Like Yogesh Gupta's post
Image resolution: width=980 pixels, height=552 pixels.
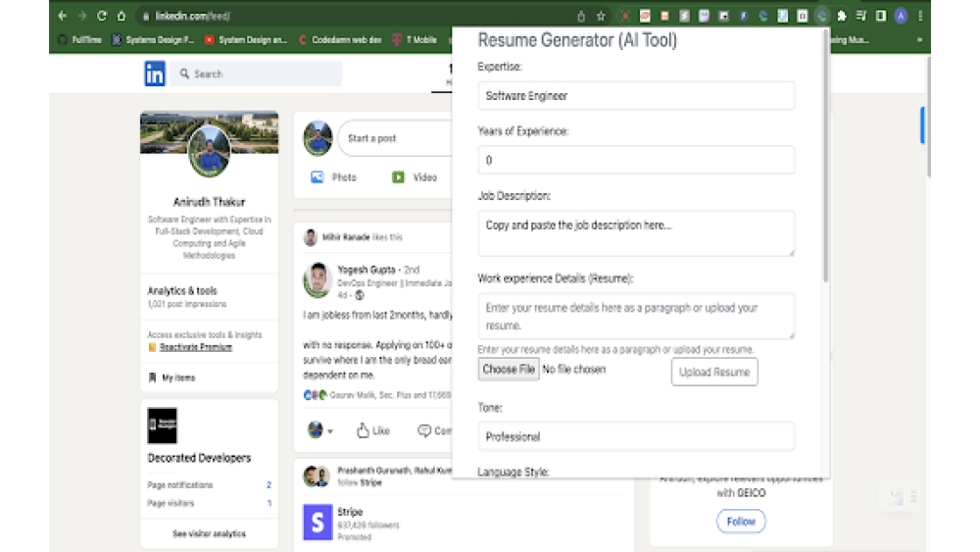tap(373, 430)
